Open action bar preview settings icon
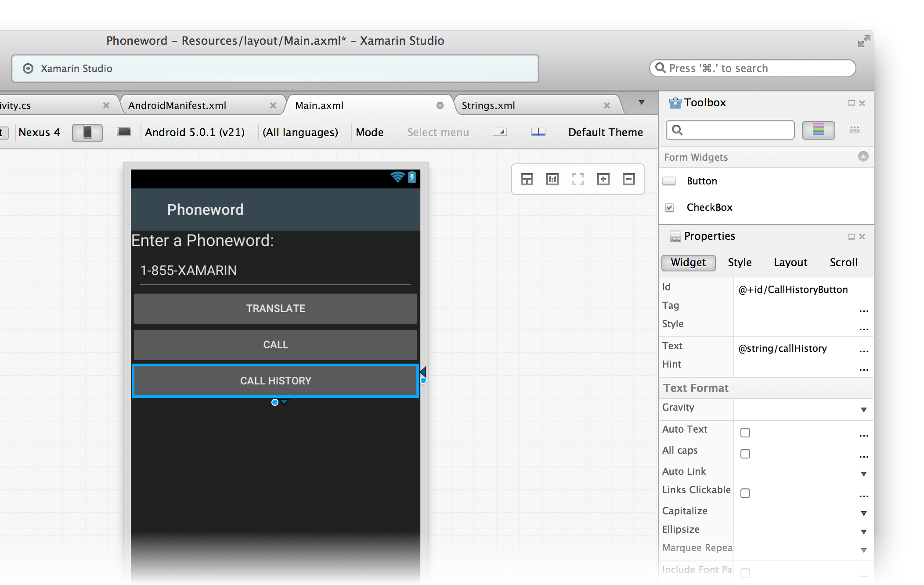 [499, 132]
